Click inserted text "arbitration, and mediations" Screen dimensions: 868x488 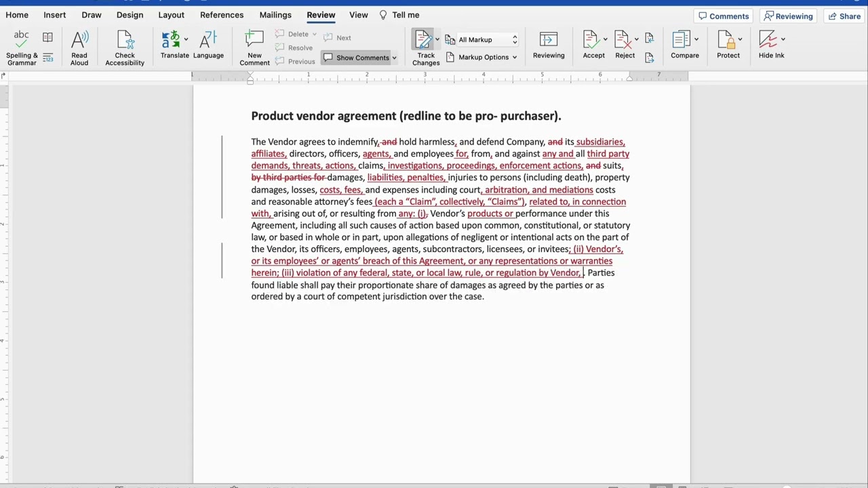click(x=538, y=190)
